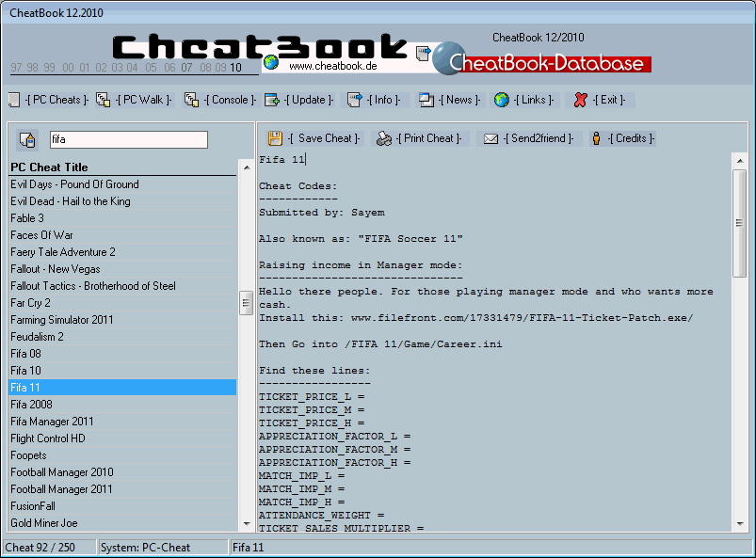Select Fifa 08 in the list
Image resolution: width=756 pixels, height=558 pixels.
(x=122, y=354)
